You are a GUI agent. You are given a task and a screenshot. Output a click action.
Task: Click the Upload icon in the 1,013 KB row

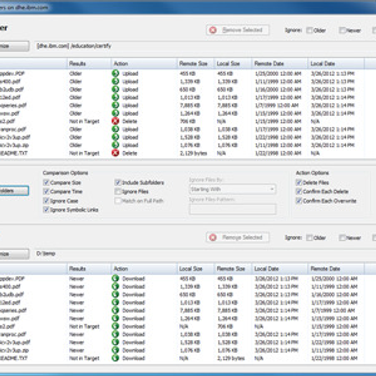tap(115, 97)
